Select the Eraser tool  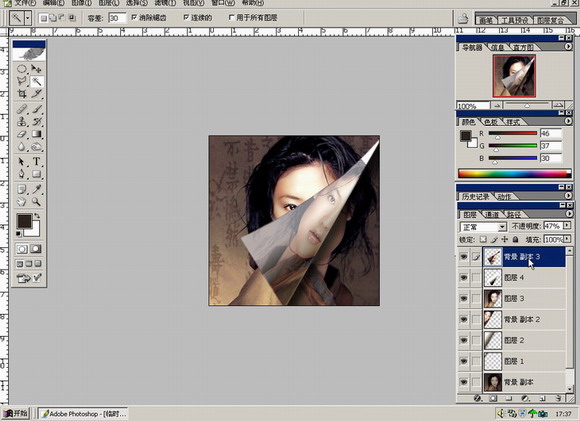coord(22,134)
